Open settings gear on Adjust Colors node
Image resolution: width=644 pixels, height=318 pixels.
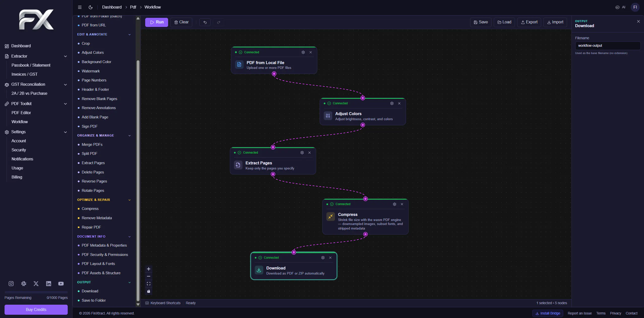click(x=392, y=103)
